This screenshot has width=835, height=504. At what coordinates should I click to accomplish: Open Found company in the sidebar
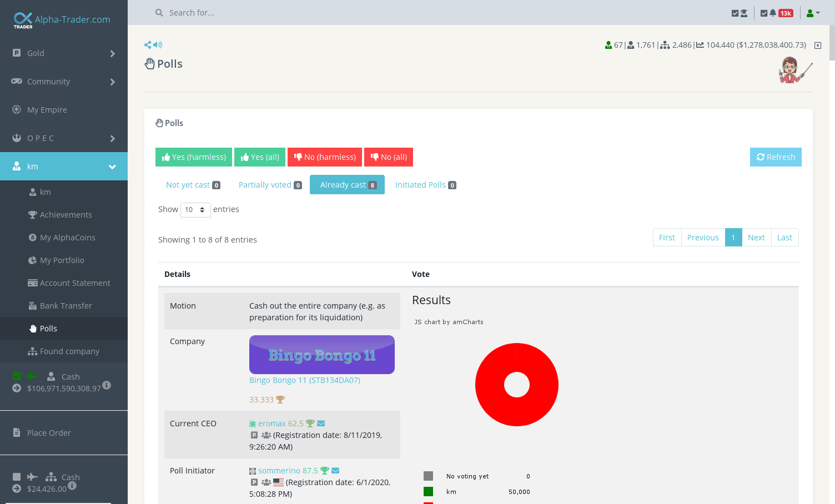(64, 351)
